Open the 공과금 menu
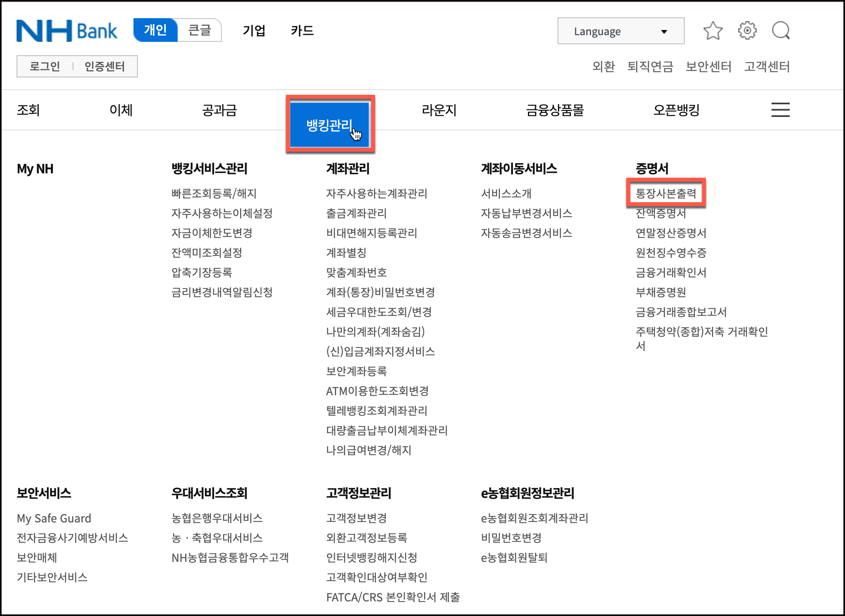Viewport: 845px width, 616px height. point(220,110)
